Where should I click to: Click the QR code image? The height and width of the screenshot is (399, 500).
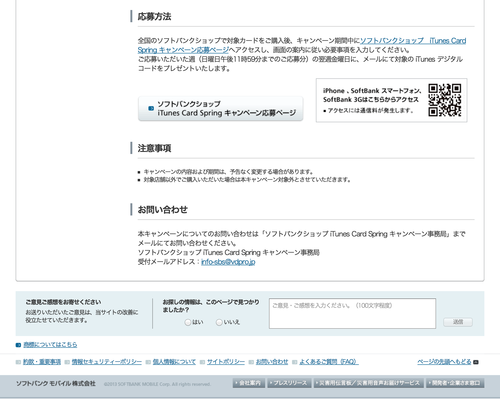[445, 100]
